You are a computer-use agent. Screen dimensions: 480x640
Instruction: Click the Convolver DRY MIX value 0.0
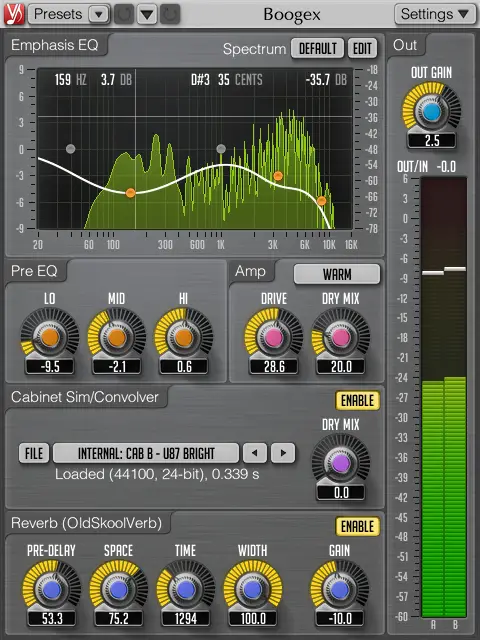click(x=341, y=493)
